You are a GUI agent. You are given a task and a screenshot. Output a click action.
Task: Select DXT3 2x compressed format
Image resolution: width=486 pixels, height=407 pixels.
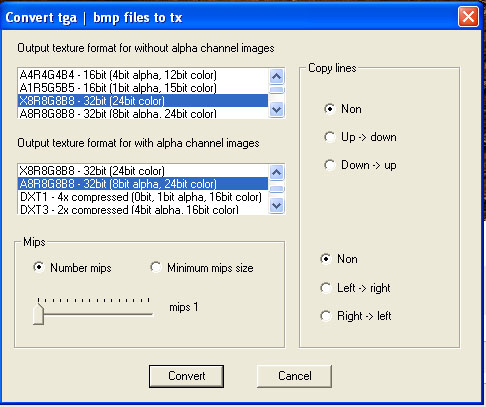(x=143, y=210)
